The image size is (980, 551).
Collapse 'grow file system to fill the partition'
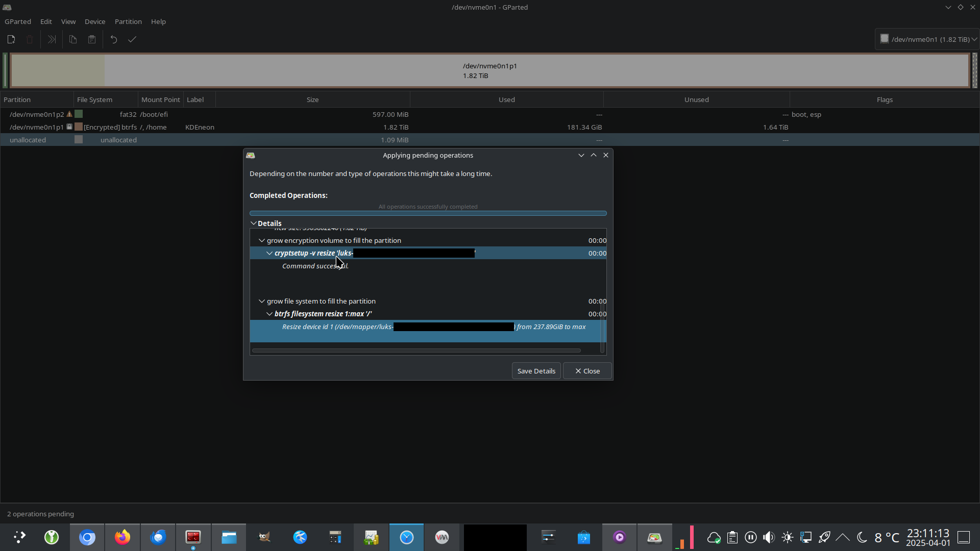(262, 301)
